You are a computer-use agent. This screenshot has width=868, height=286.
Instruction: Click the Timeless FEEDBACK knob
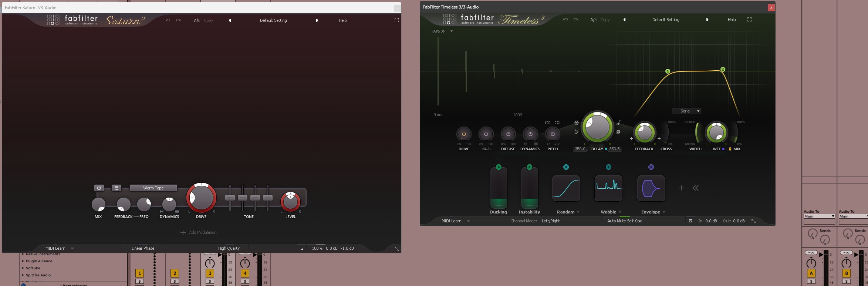pos(645,132)
